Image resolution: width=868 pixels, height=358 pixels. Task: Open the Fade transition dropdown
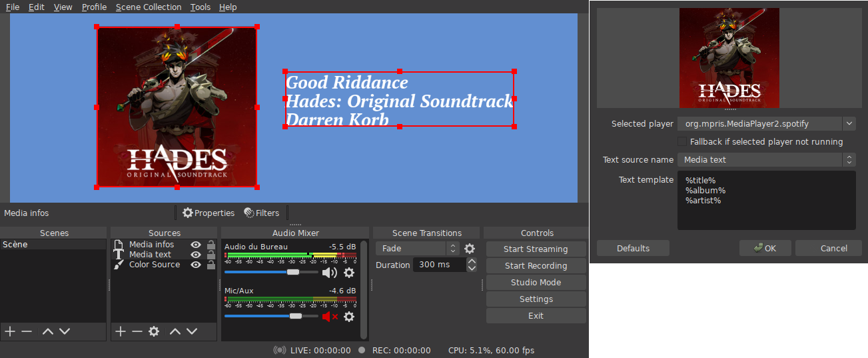[417, 248]
